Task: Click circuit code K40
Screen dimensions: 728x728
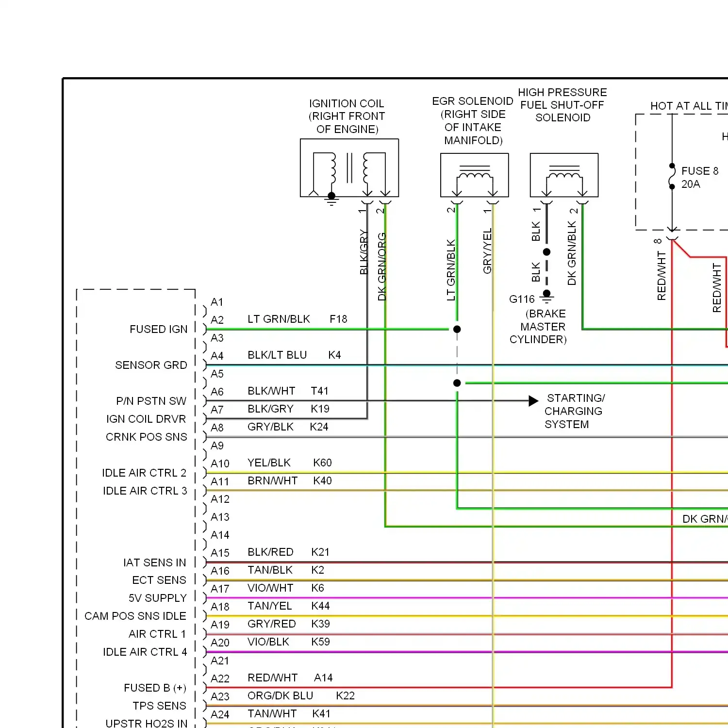Action: (x=322, y=480)
